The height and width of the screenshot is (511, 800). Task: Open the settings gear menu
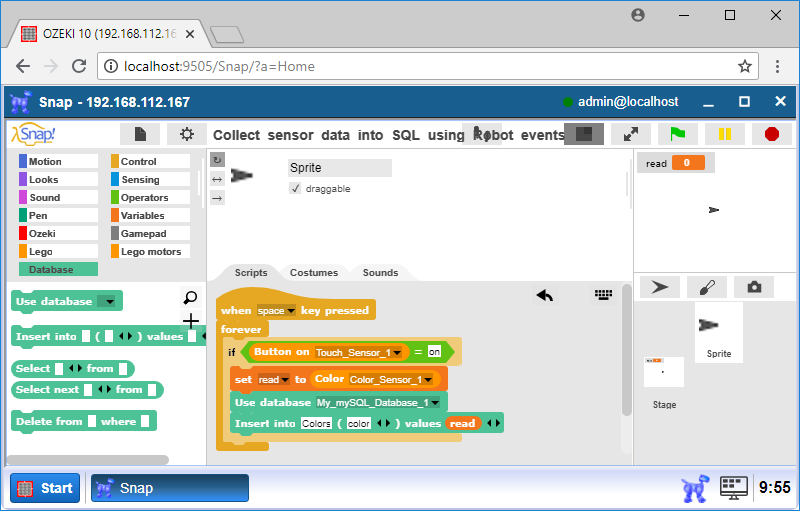[187, 134]
